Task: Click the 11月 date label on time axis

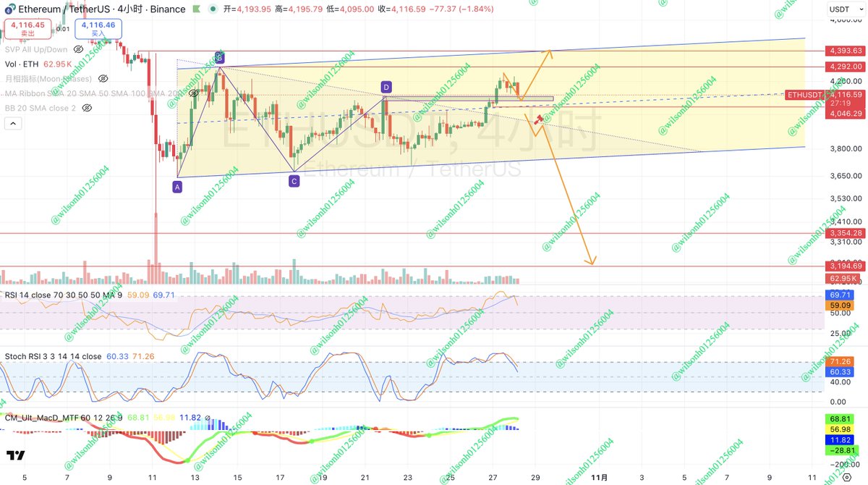Action: tap(600, 477)
